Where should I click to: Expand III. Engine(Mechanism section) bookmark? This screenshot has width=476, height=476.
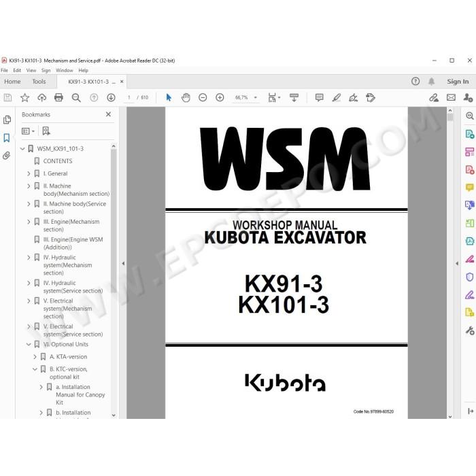[29, 222]
